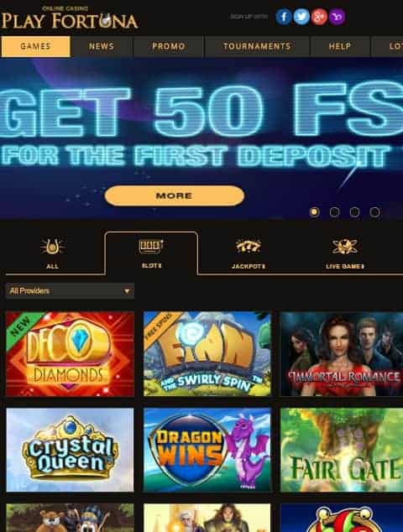Open the News menu item
Viewport: 403px width, 532px height.
102,46
